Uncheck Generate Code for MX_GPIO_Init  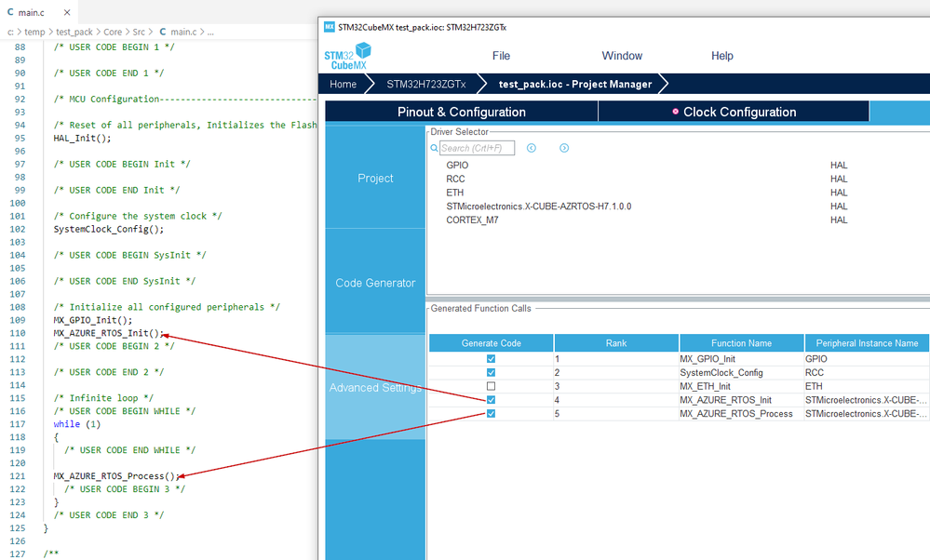coord(492,359)
